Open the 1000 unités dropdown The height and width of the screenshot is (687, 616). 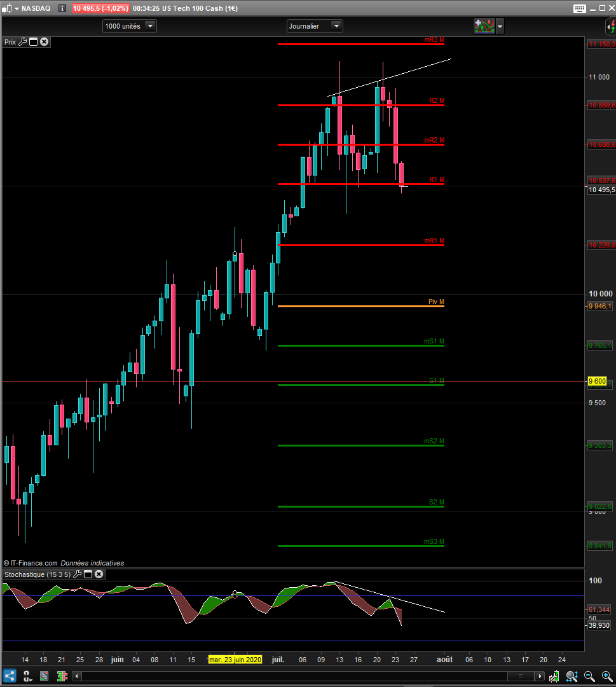(130, 26)
